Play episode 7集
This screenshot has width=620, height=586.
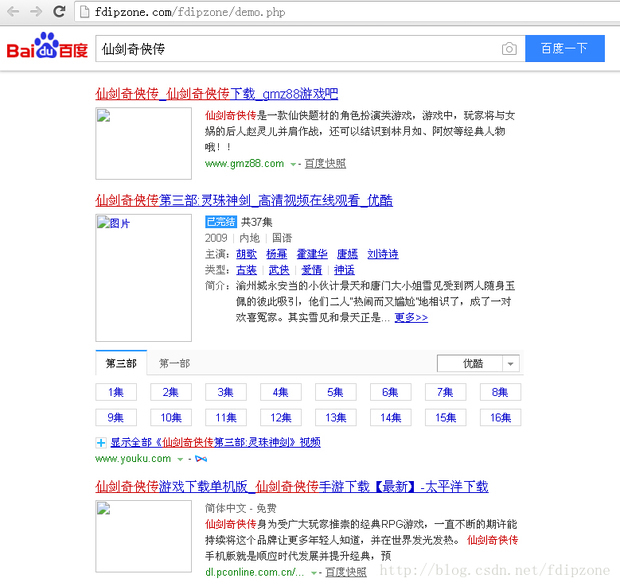click(x=446, y=392)
